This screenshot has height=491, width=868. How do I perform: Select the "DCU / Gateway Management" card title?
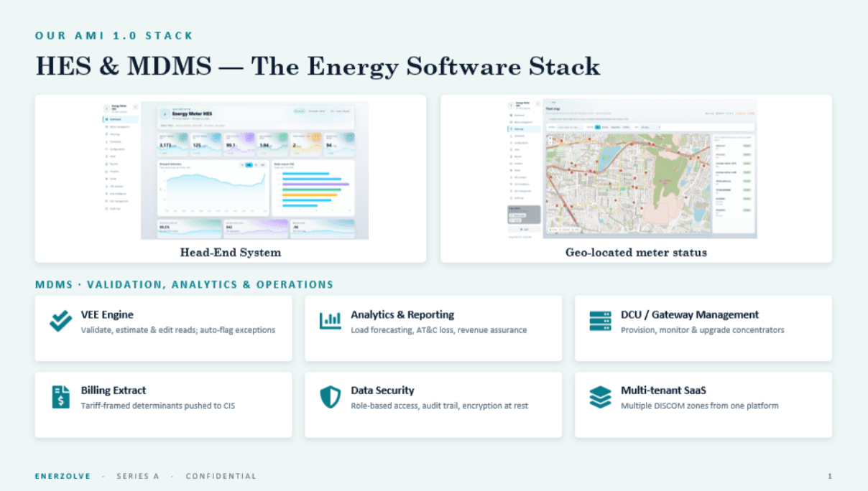(x=690, y=314)
